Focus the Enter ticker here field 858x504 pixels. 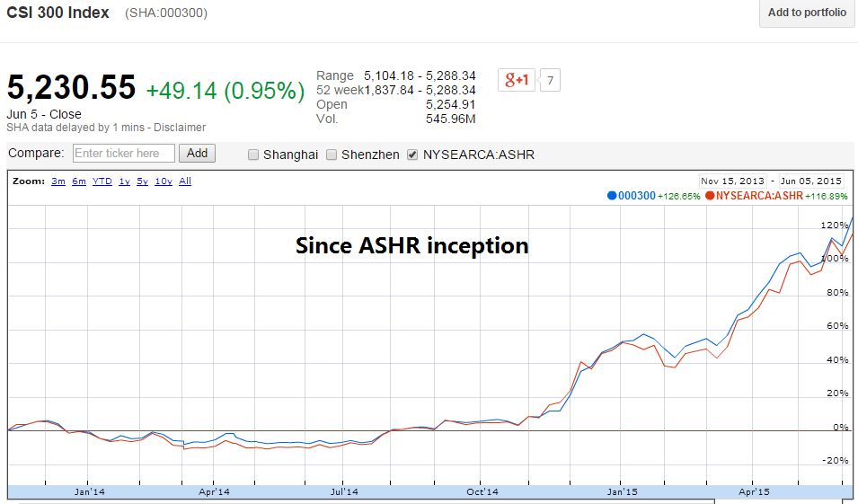click(x=123, y=154)
